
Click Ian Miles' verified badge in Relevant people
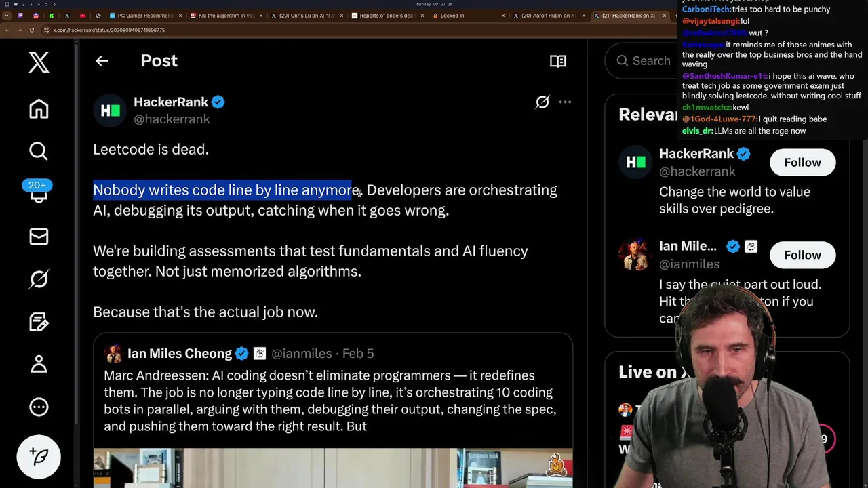(732, 247)
